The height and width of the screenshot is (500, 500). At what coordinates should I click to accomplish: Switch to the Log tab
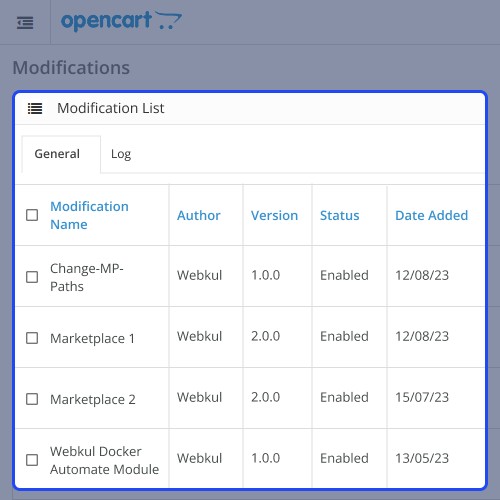click(121, 154)
